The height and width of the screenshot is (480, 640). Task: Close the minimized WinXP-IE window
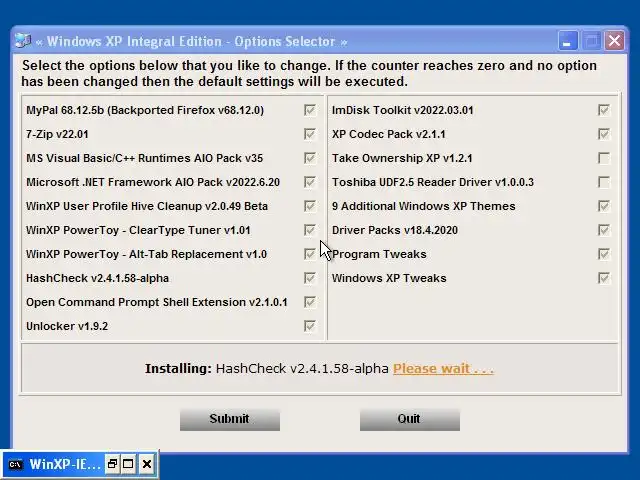[x=147, y=464]
